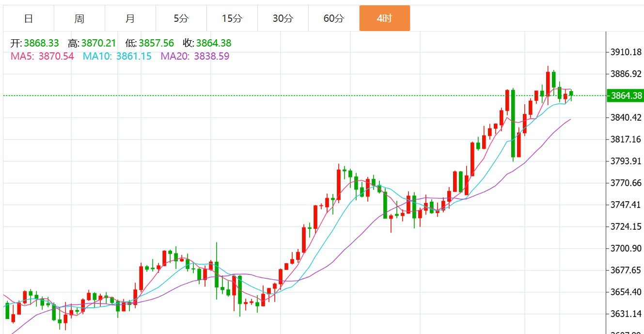Click the closing price 收 value 3864.38

[214, 43]
